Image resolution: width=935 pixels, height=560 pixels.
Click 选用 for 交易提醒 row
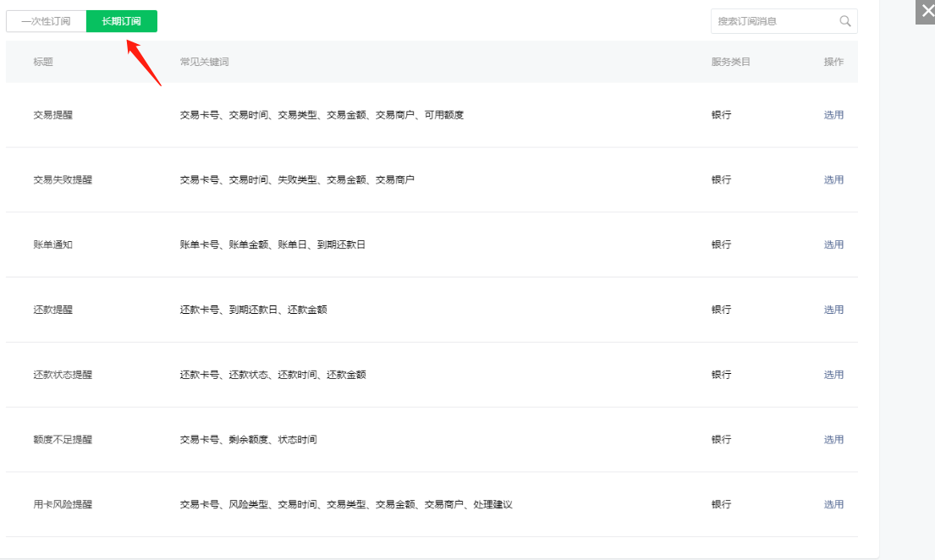[x=833, y=115]
